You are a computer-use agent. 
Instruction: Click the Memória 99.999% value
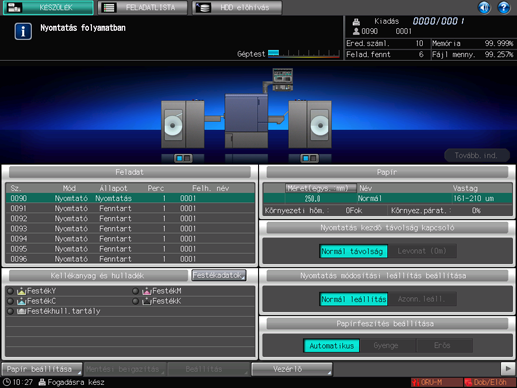(499, 43)
